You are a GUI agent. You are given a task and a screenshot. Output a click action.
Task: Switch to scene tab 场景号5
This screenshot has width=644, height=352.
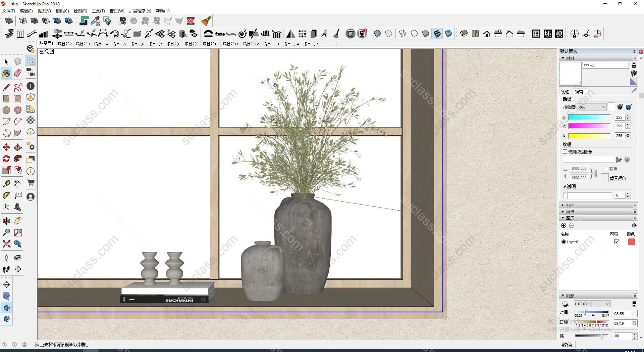119,44
